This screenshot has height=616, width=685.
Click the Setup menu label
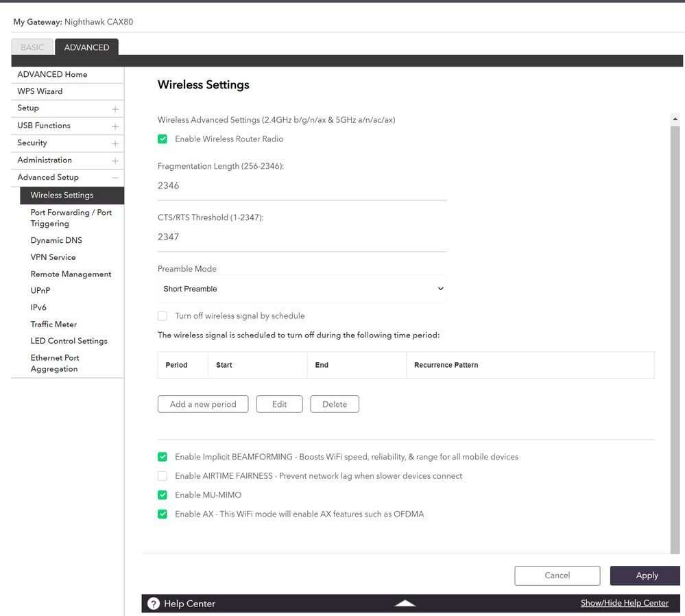pyautogui.click(x=28, y=108)
